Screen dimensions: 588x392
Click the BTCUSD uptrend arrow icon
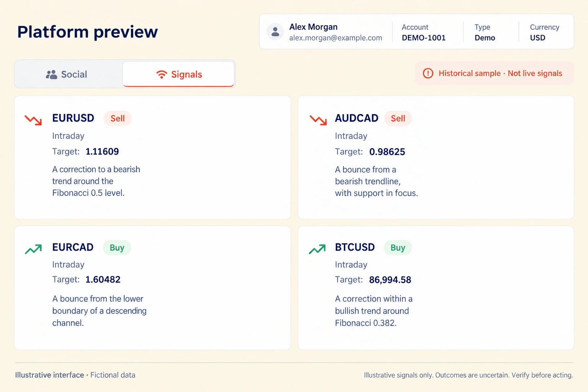(317, 249)
